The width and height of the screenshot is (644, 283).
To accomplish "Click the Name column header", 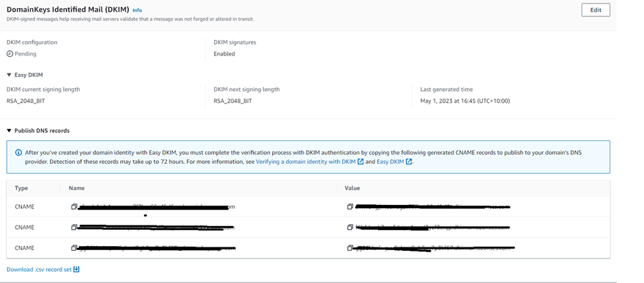I will (77, 188).
